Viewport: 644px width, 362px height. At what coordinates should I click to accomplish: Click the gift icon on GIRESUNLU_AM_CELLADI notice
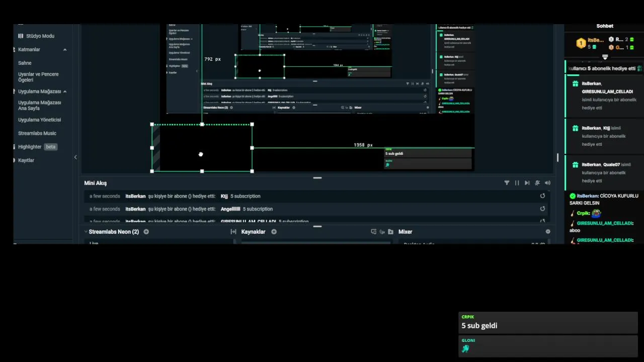click(575, 83)
